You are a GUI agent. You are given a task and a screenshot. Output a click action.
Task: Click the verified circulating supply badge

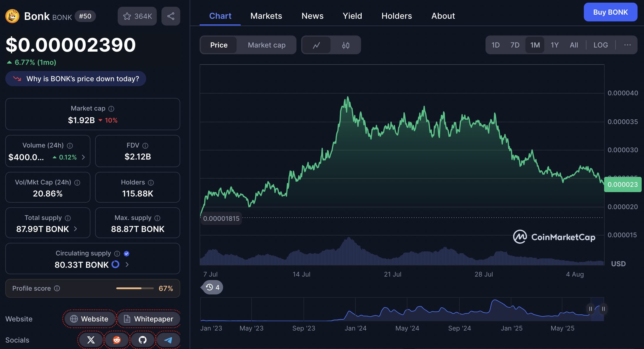click(x=127, y=253)
